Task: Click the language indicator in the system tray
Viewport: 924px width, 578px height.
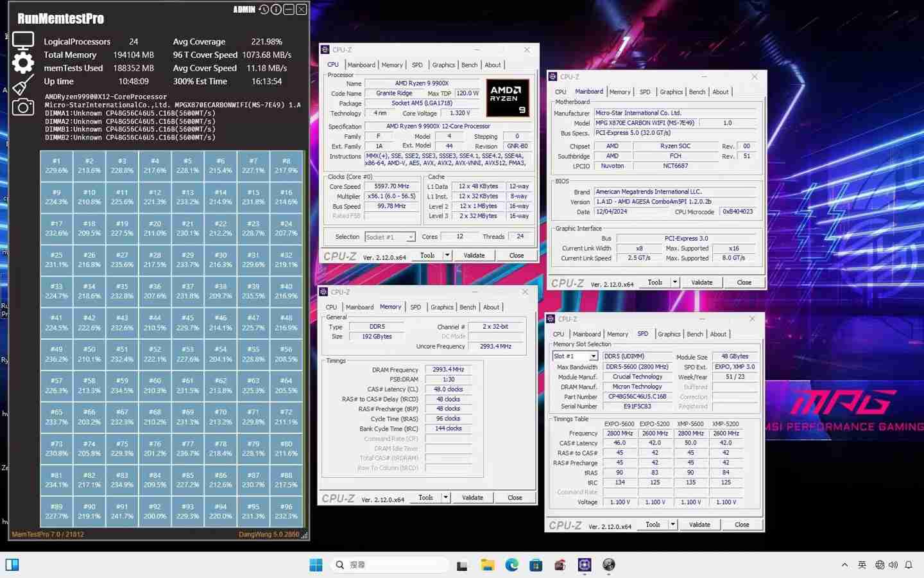Action: coord(861,565)
